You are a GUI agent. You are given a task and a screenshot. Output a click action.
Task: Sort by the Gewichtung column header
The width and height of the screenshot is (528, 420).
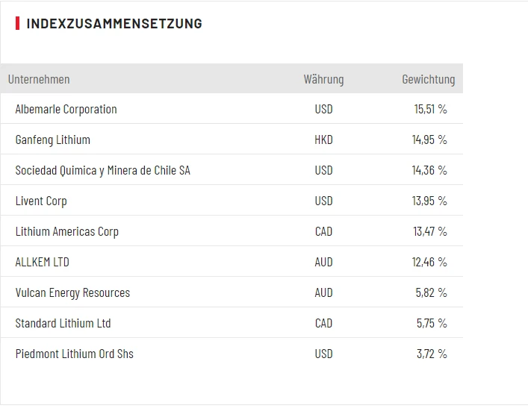[x=428, y=79]
